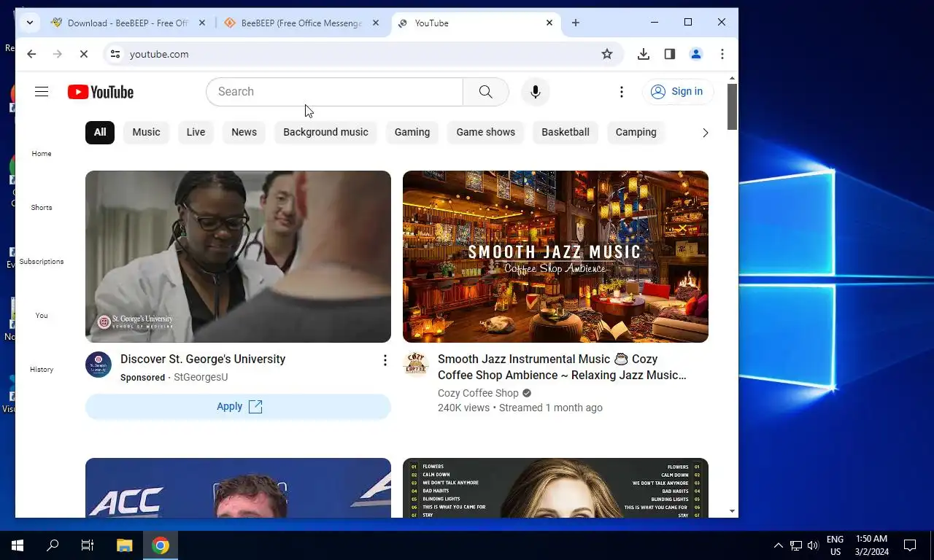
Task: Select the Gaming filter chip
Action: 412,132
